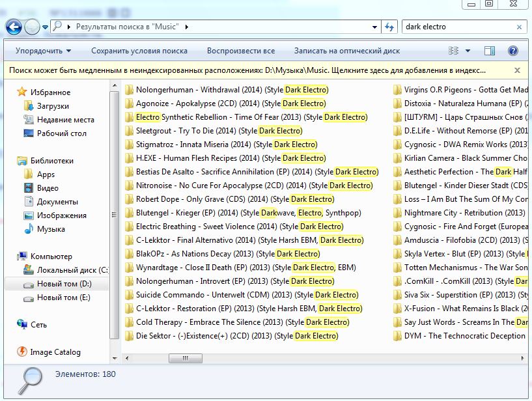532x401 pixels.
Task: Click the sidebar scroll down arrow
Action: pos(115,358)
